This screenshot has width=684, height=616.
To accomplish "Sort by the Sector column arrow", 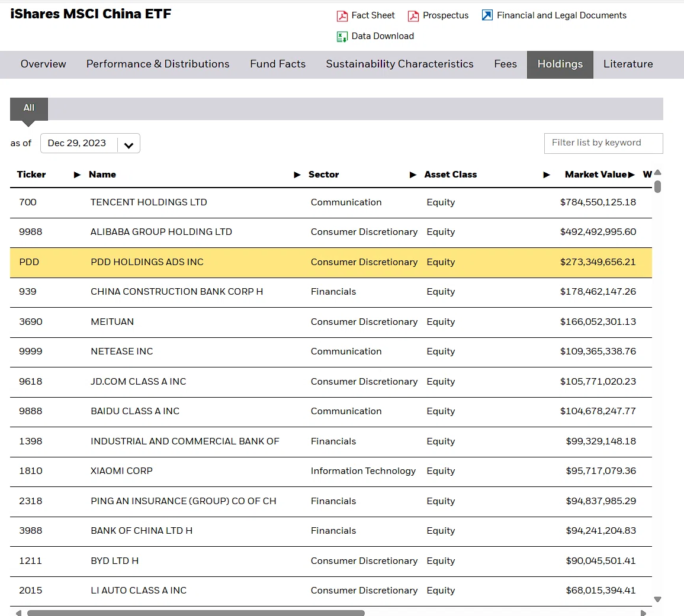I will (x=413, y=175).
